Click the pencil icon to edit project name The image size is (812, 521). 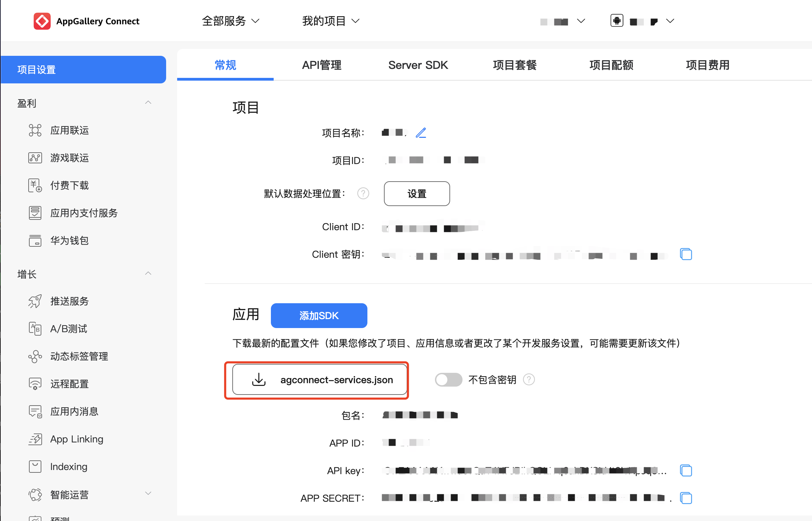(x=421, y=133)
